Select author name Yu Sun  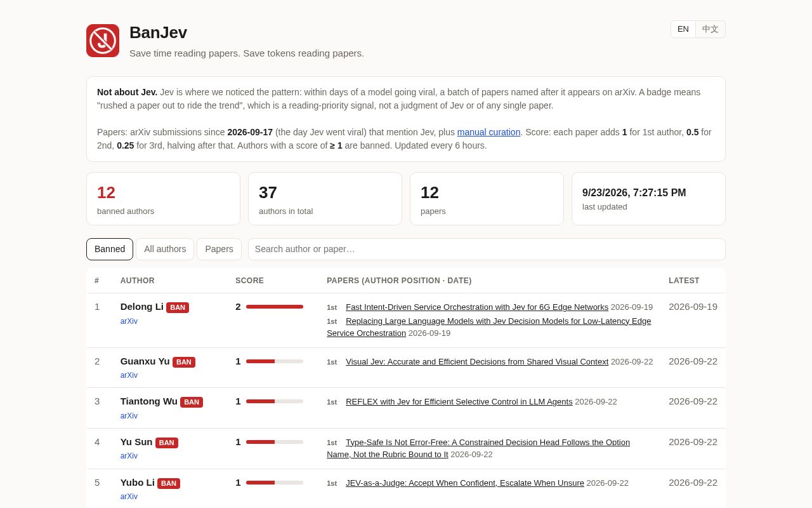point(136,442)
